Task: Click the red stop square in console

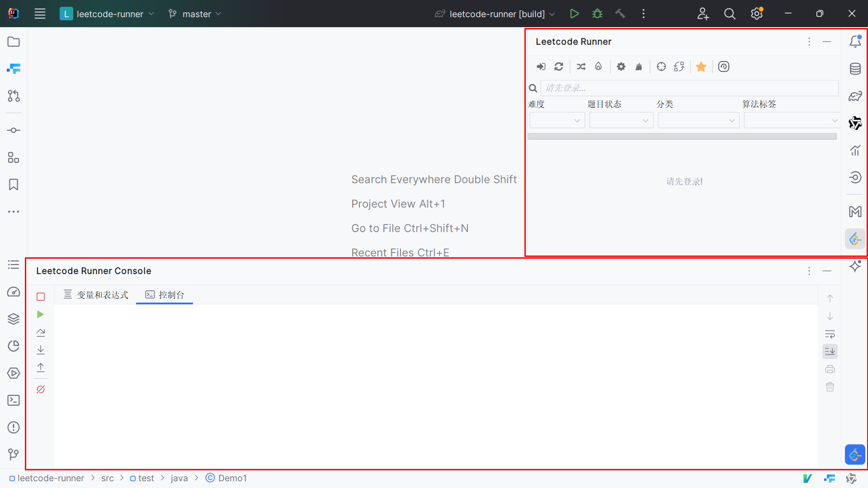Action: coord(41,297)
